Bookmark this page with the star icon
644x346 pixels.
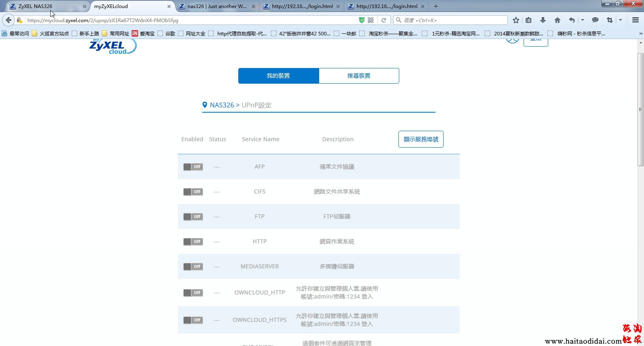coord(516,20)
